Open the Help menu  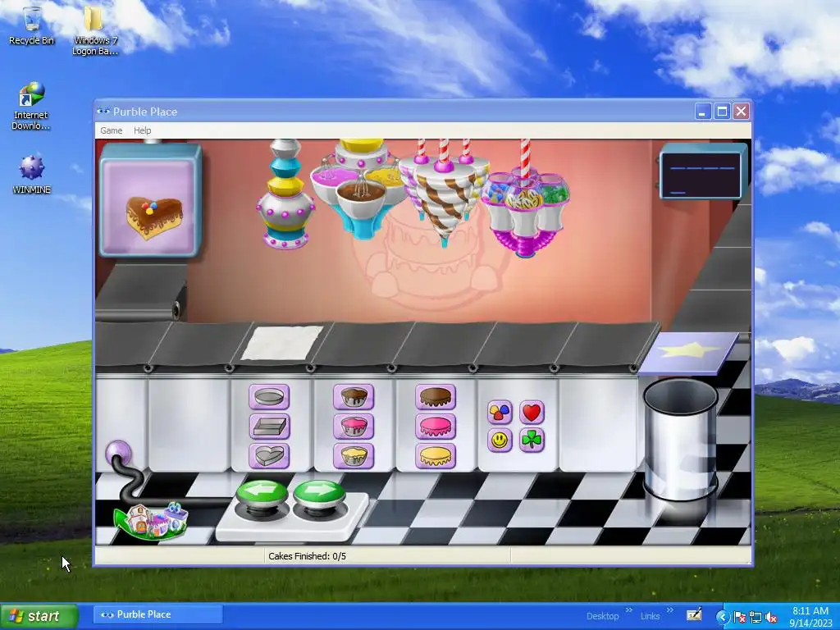(x=143, y=130)
